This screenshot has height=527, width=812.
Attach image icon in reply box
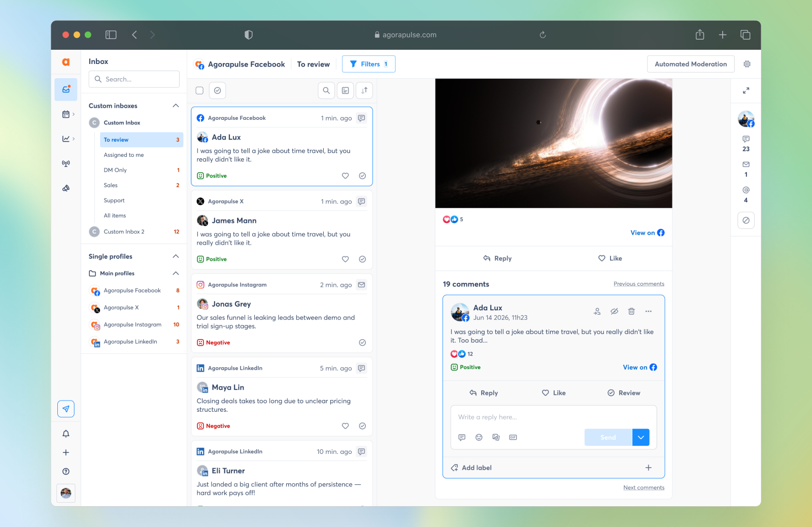[496, 437]
